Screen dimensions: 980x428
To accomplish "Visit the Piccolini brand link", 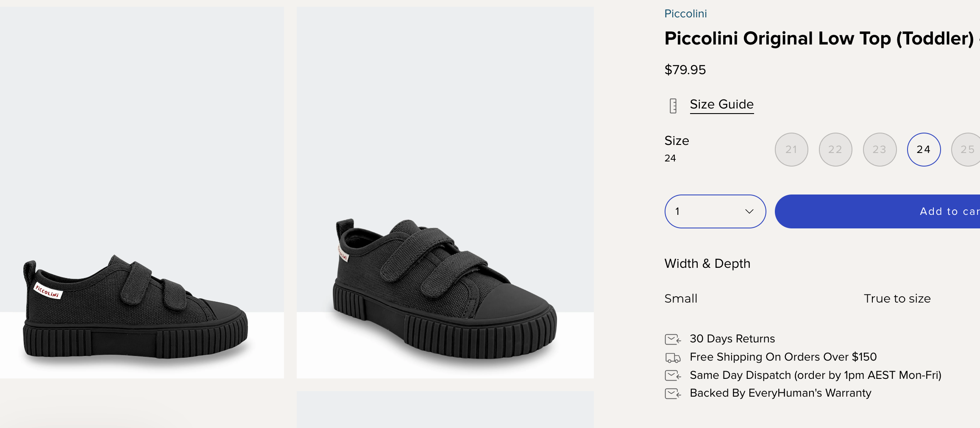I will pos(685,14).
